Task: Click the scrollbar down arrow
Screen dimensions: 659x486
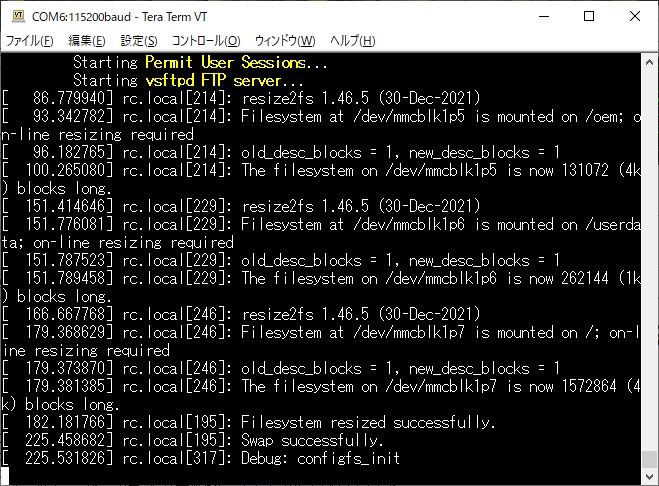Action: 649,476
